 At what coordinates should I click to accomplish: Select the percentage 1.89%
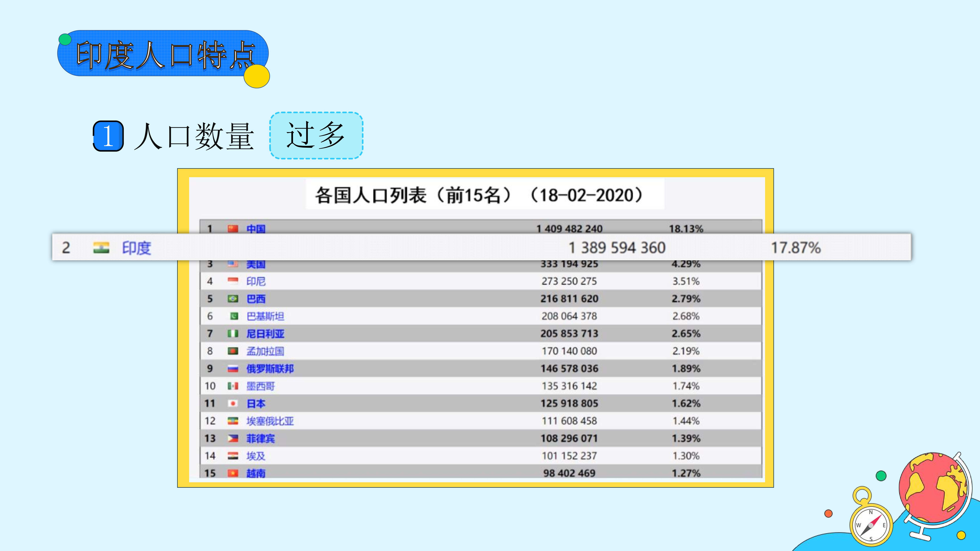(x=686, y=369)
